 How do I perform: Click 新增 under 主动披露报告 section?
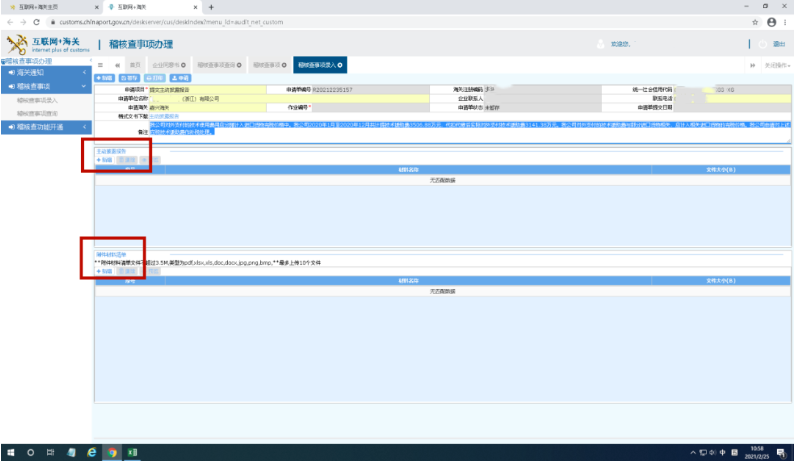pyautogui.click(x=104, y=160)
